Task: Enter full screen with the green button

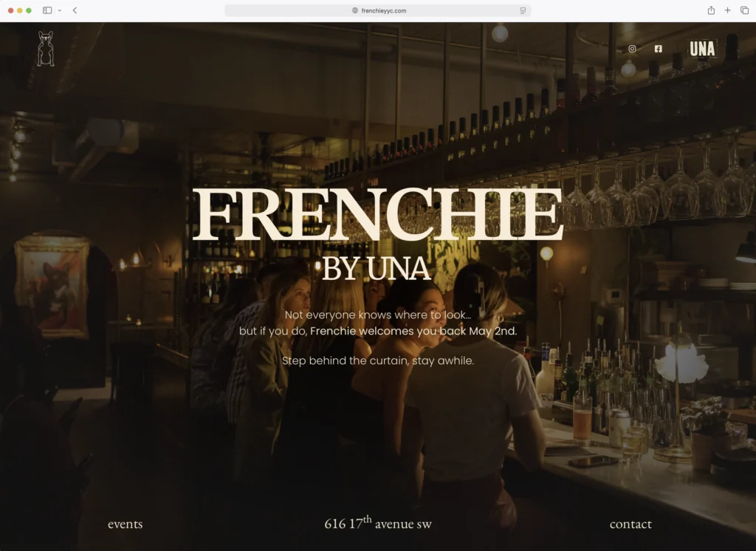Action: (x=29, y=10)
